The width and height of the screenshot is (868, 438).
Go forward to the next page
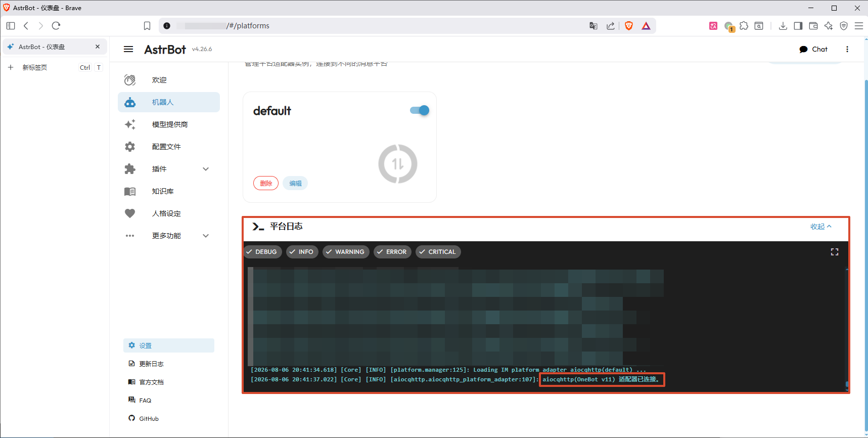[41, 26]
